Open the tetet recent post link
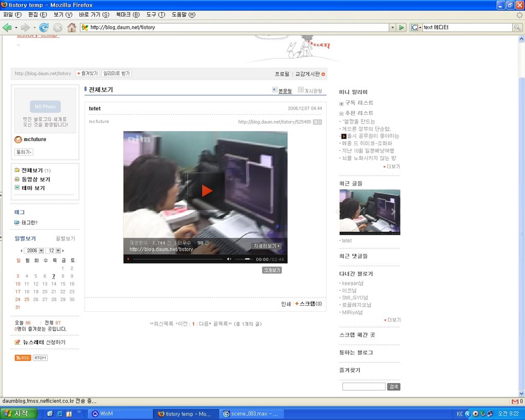Viewport: 525px width, 420px height. coord(347,241)
